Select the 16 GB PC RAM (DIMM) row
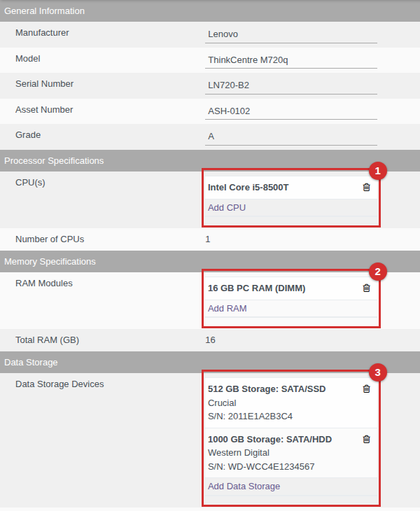420x511 pixels. coord(291,288)
